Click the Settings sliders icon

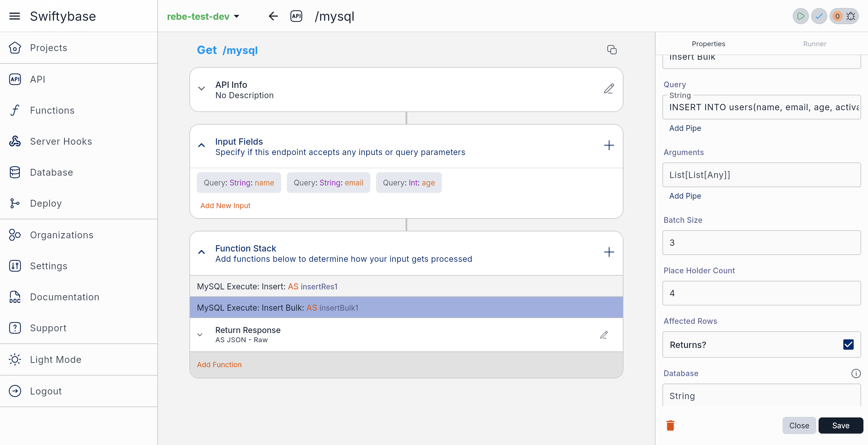coord(15,266)
